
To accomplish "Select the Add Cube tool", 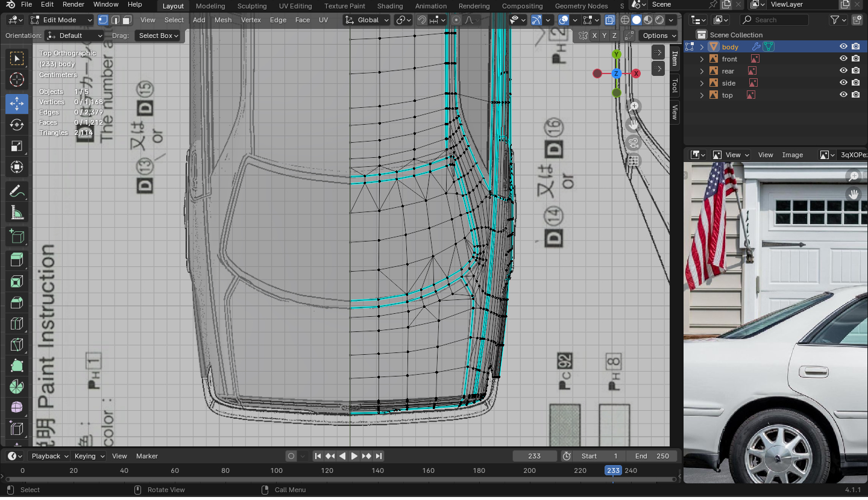I will click(x=17, y=236).
